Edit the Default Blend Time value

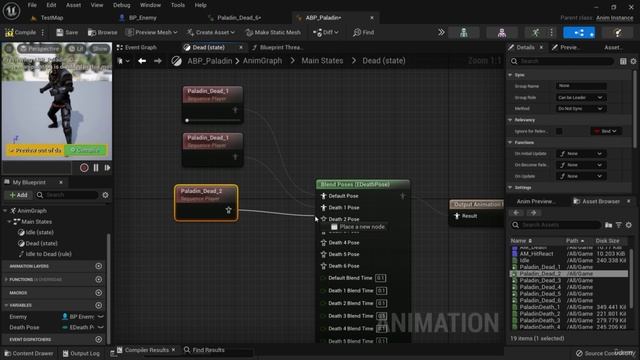[x=380, y=278]
